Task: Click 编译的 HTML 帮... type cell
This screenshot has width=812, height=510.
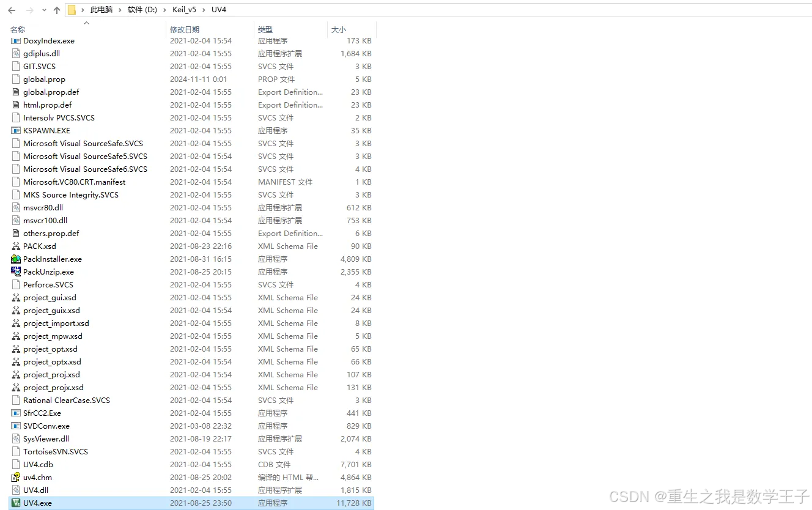Action: coord(288,477)
